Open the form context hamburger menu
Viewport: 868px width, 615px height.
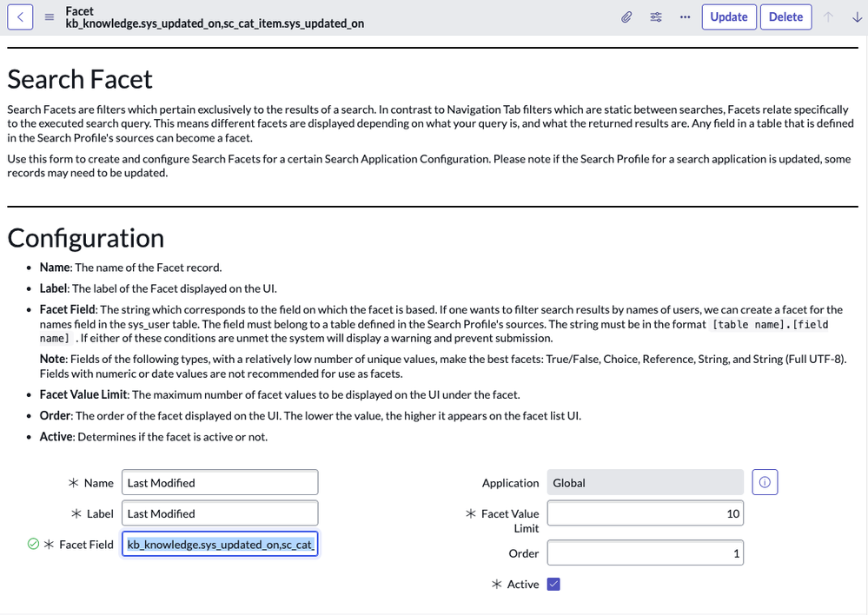pos(50,17)
